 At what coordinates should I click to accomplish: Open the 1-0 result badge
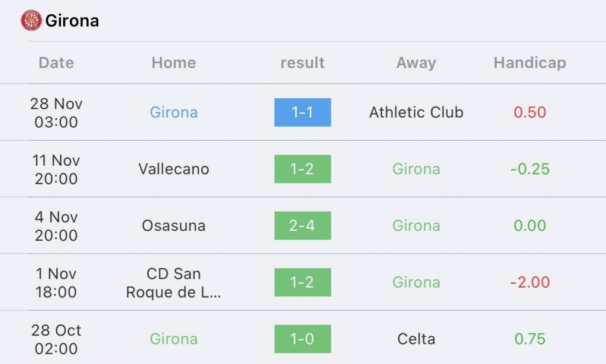point(302,339)
